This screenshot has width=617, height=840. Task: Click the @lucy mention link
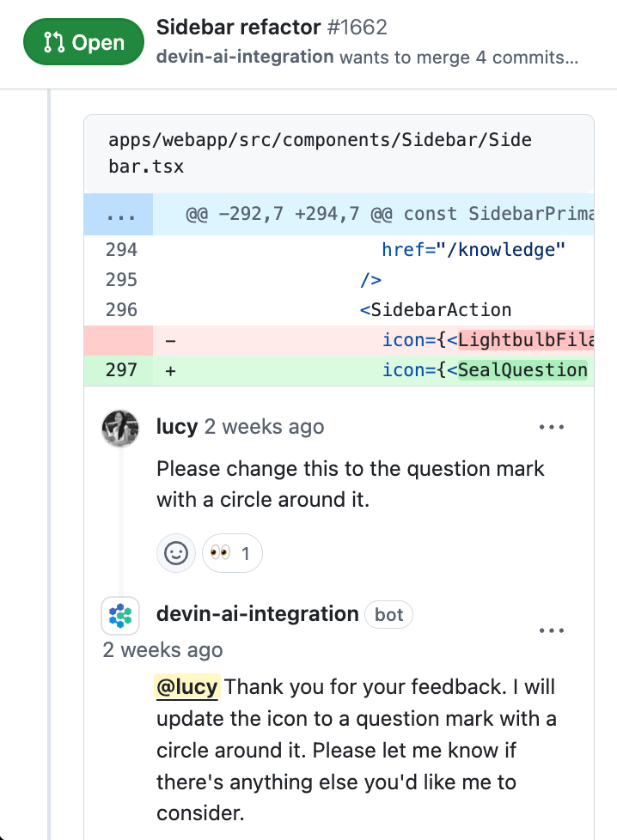[186, 687]
